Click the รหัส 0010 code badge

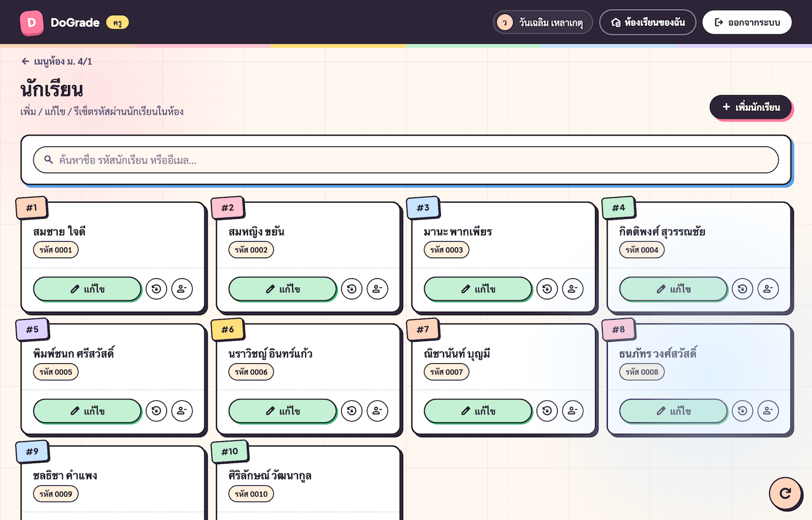point(251,493)
